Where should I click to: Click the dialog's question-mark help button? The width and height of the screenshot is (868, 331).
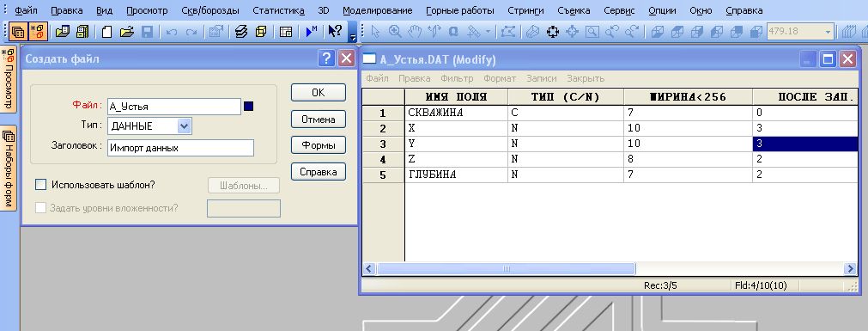pos(327,58)
